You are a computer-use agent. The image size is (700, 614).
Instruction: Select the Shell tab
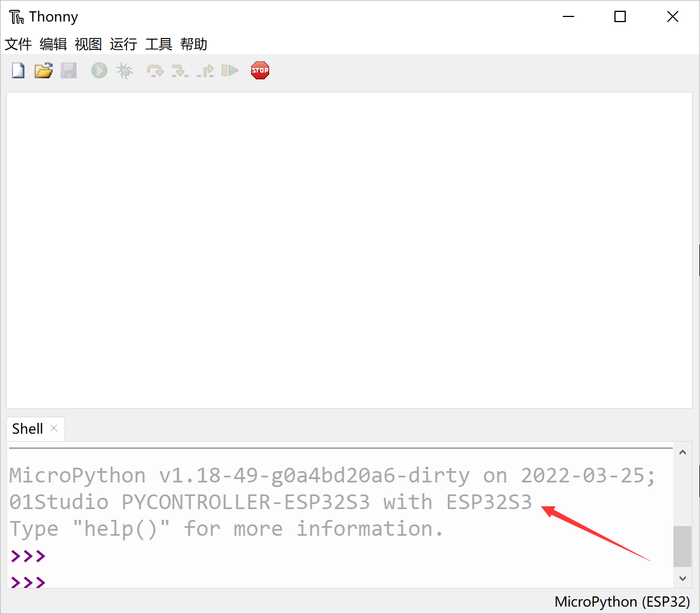pyautogui.click(x=28, y=429)
